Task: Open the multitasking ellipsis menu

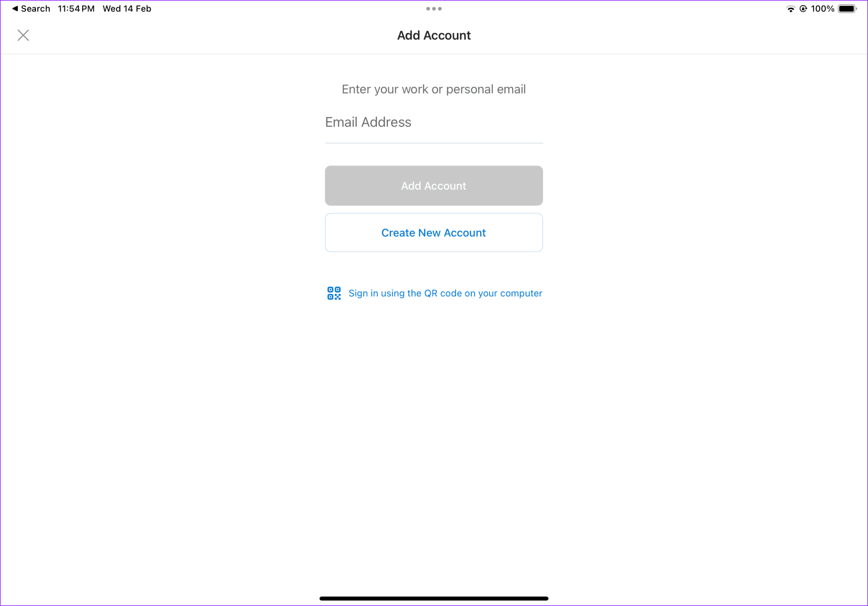Action: point(434,8)
